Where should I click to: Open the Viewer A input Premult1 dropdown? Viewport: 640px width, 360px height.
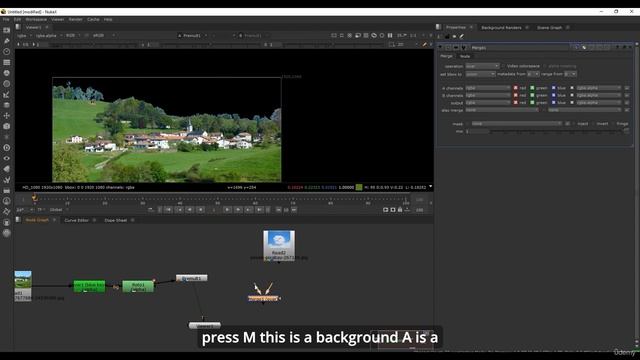click(x=193, y=36)
